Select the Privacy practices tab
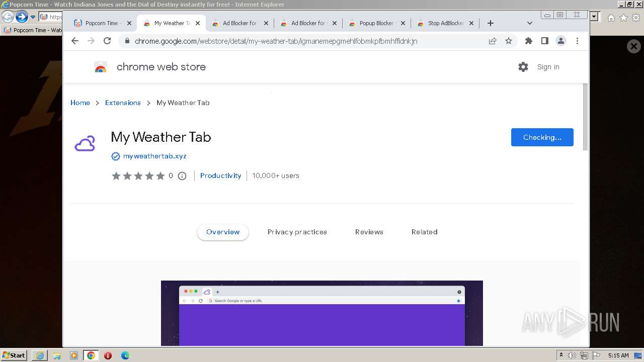Screen dimensions: 644x362 coord(297,232)
